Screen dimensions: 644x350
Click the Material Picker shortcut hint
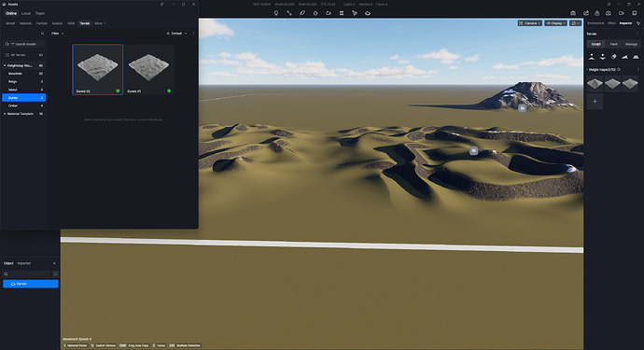pos(76,345)
